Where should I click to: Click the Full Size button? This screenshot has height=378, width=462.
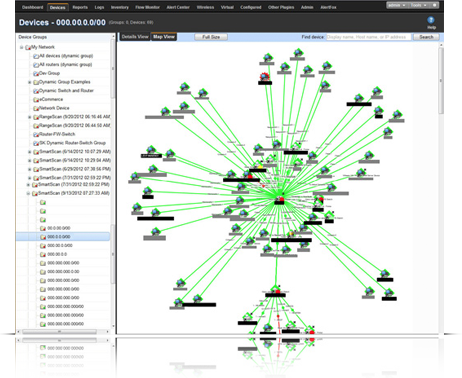pyautogui.click(x=211, y=37)
